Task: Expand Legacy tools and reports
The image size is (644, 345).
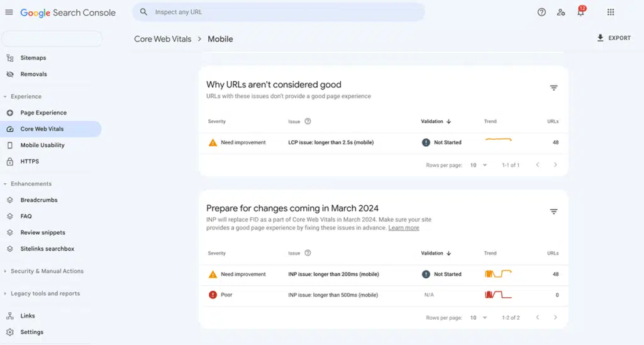Action: (6, 294)
